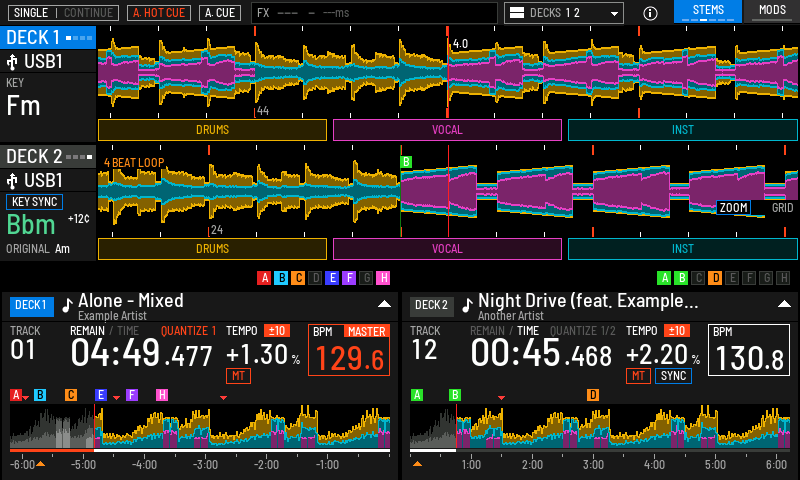Toggle A. HOT CUE auto hot cue
The image size is (800, 480).
point(159,13)
